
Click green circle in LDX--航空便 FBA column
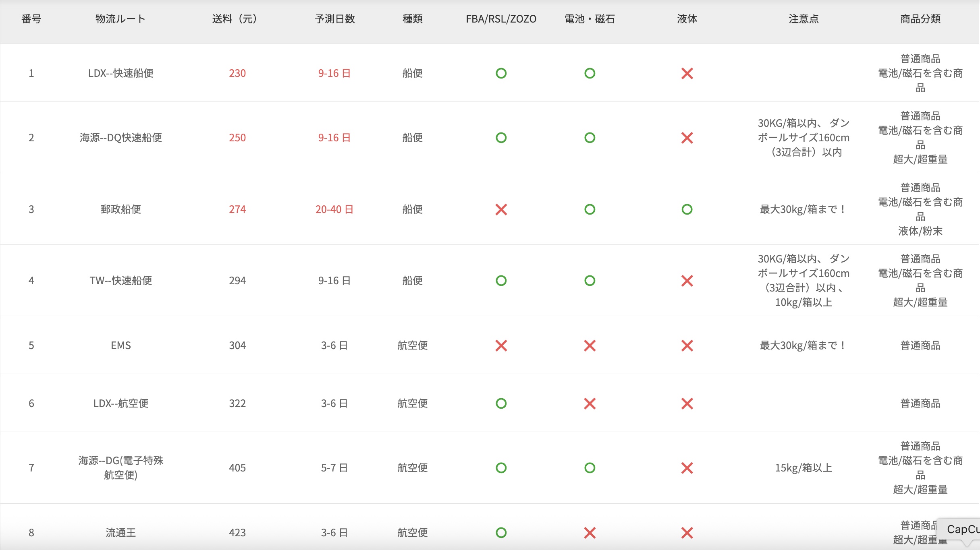501,403
